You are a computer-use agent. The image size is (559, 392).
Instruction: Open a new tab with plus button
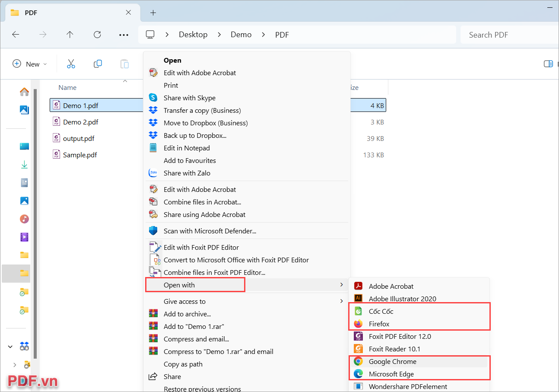[x=153, y=13]
